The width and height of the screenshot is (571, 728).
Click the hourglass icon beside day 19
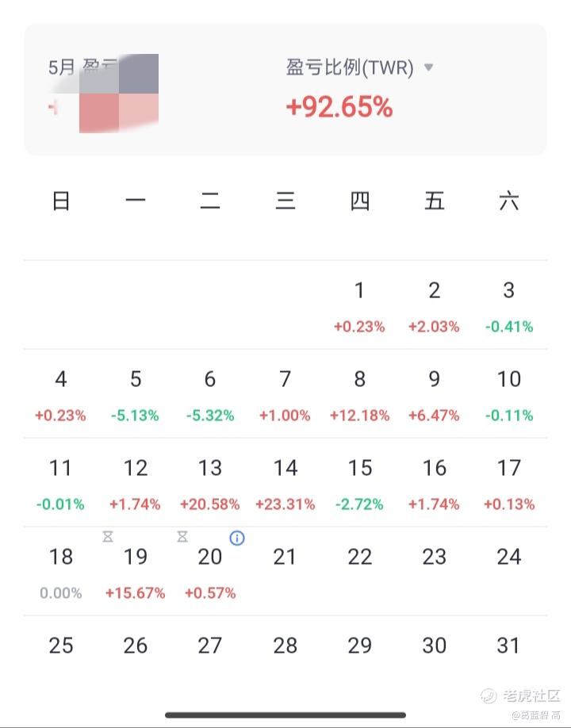(x=108, y=537)
